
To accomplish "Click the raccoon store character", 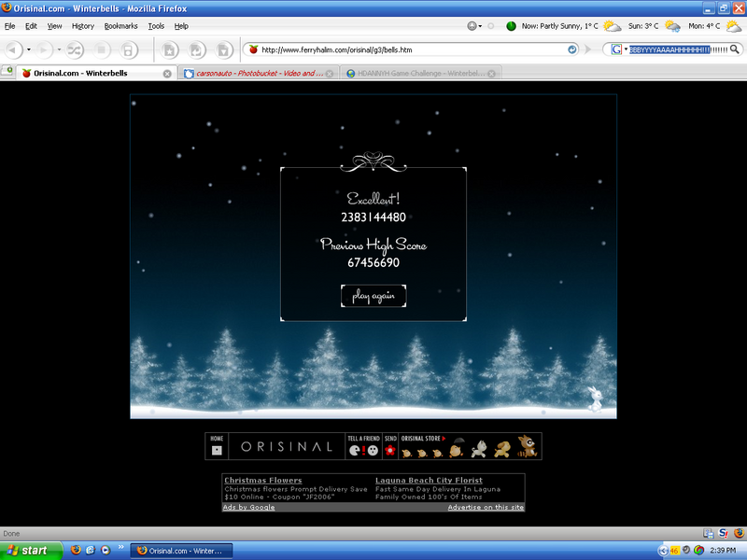I will point(528,447).
